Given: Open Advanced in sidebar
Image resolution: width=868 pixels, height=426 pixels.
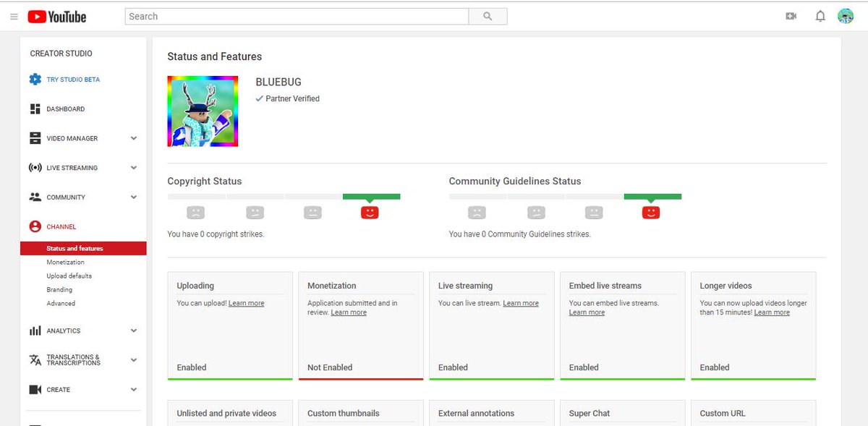Looking at the screenshot, I should click(61, 303).
